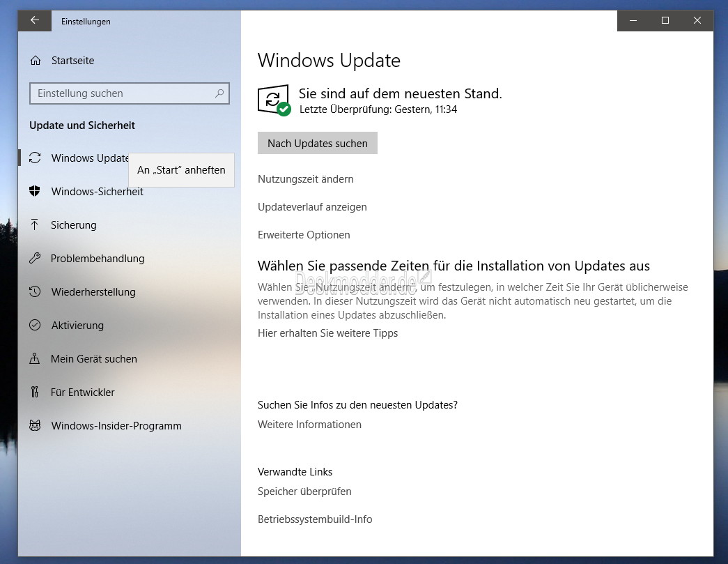Follow Hier erhalten Sie weitere Tipps link
728x564 pixels.
(328, 333)
